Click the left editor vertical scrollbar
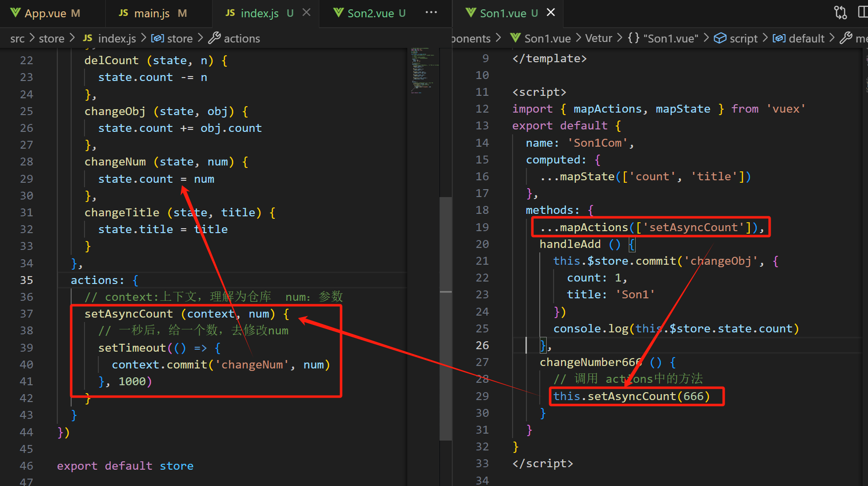The width and height of the screenshot is (868, 486). pos(446,318)
